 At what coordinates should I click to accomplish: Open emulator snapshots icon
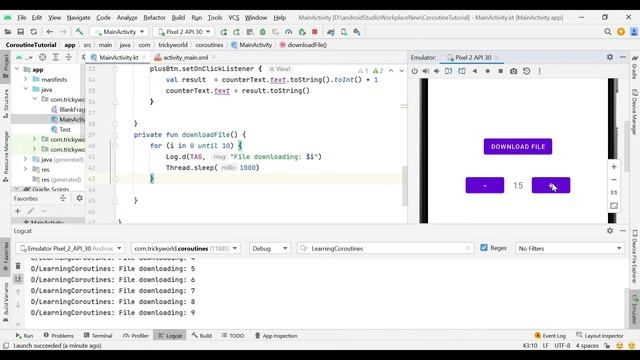click(x=527, y=71)
